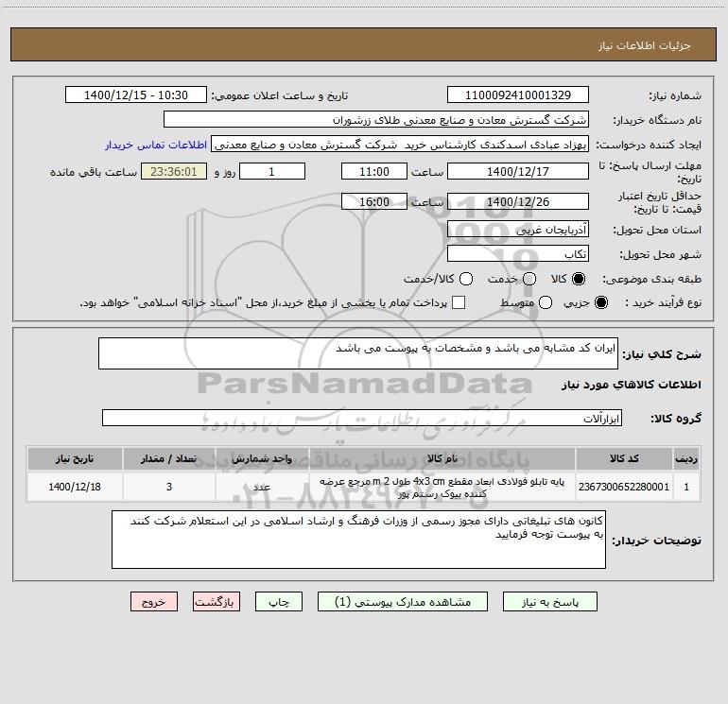
Task: Select the خدمت radio button
Action: click(529, 279)
